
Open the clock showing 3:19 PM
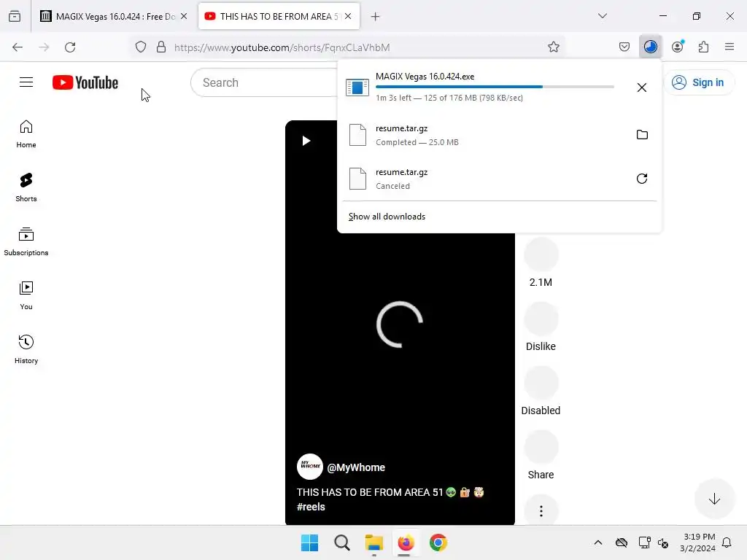(x=697, y=542)
